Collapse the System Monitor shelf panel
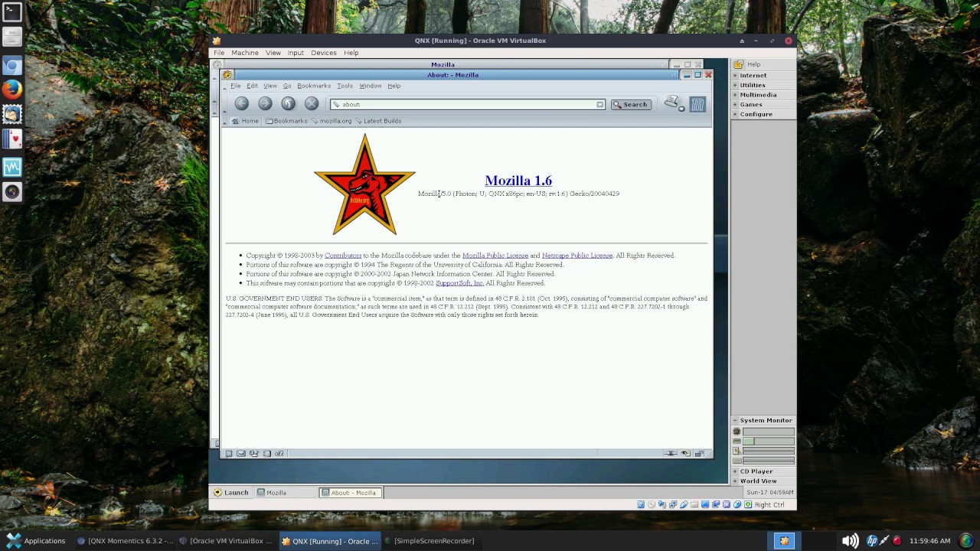Screen dimensions: 980x551 pyautogui.click(x=763, y=420)
